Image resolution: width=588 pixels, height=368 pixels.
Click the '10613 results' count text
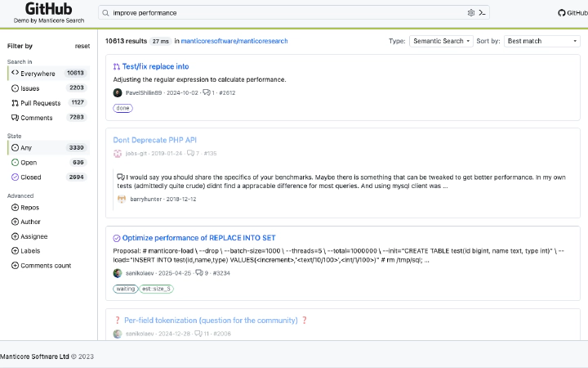(x=126, y=41)
